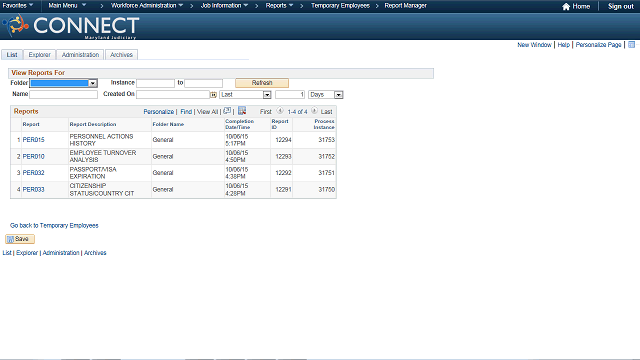Click the Save button
Image resolution: width=640 pixels, height=360 pixels.
click(x=20, y=239)
